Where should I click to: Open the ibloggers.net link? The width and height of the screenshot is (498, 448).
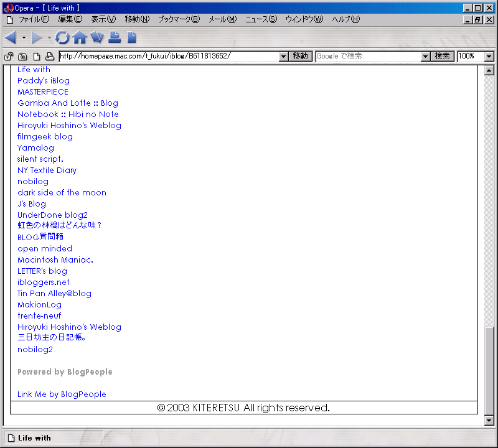point(44,282)
